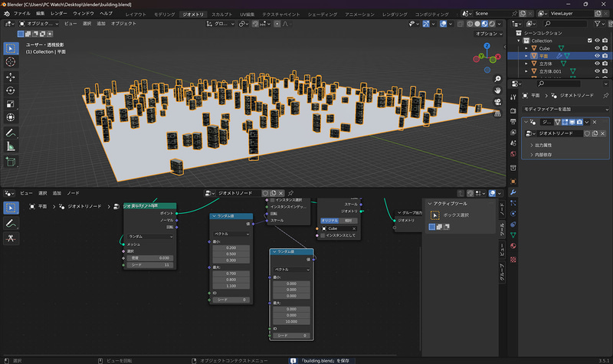Viewport: 613px width, 364px height.
Task: Uncheck the Collection exclude checkbox
Action: pyautogui.click(x=589, y=41)
